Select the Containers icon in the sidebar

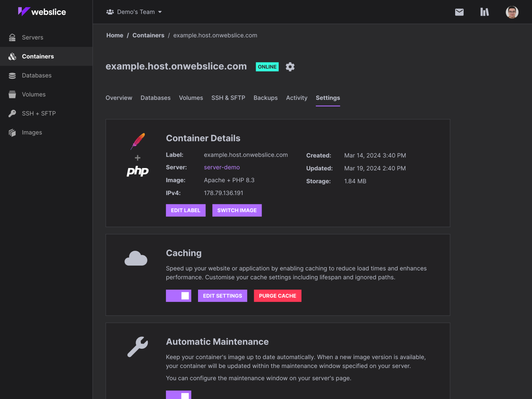pyautogui.click(x=12, y=56)
